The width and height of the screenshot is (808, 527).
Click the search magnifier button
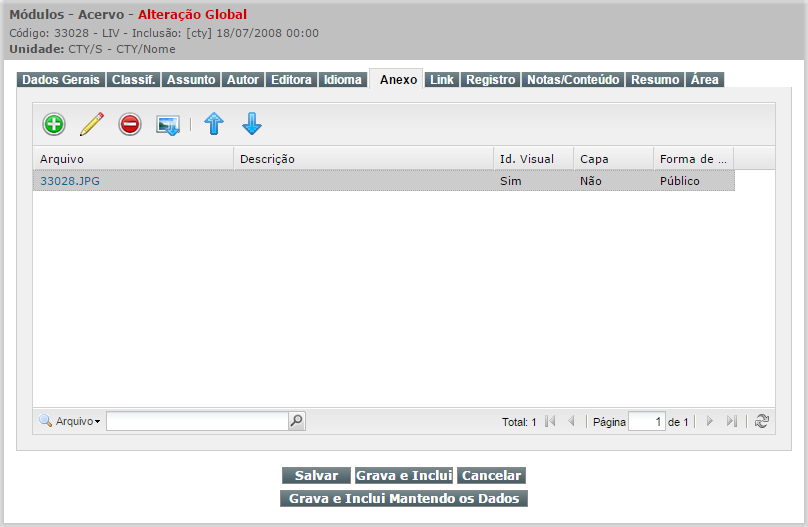296,421
